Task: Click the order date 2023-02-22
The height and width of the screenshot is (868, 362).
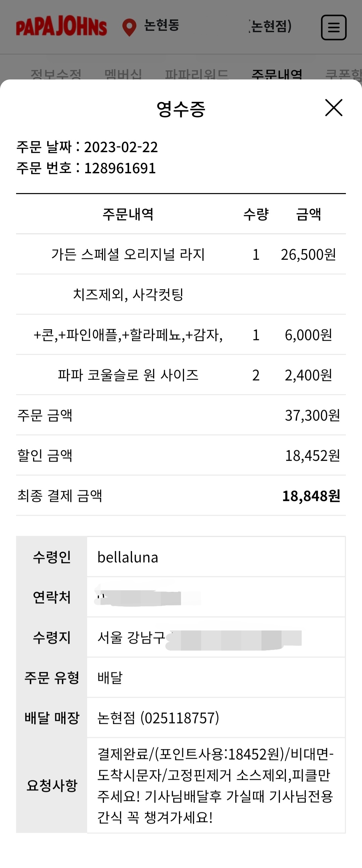Action: 121,147
